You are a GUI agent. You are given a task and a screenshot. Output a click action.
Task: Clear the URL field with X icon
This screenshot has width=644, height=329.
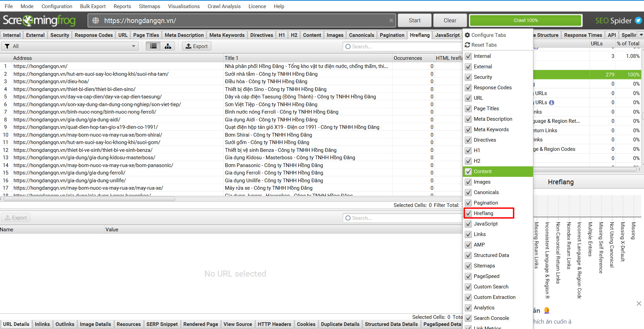(391, 21)
